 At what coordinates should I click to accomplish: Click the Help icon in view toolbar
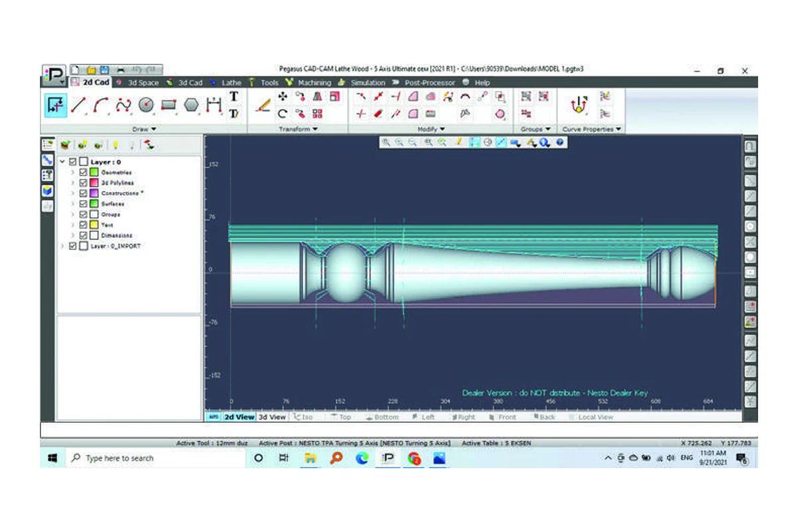point(560,142)
